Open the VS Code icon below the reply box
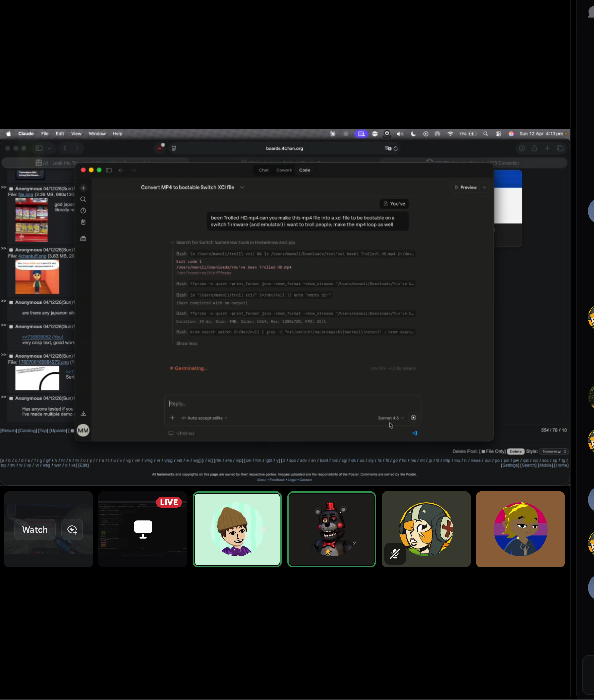 pos(415,433)
